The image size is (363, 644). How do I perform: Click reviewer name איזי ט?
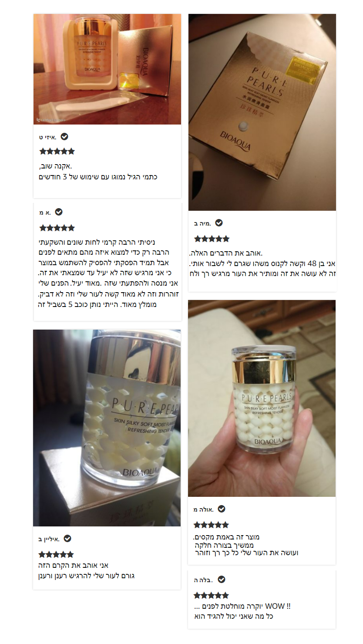tap(47, 137)
